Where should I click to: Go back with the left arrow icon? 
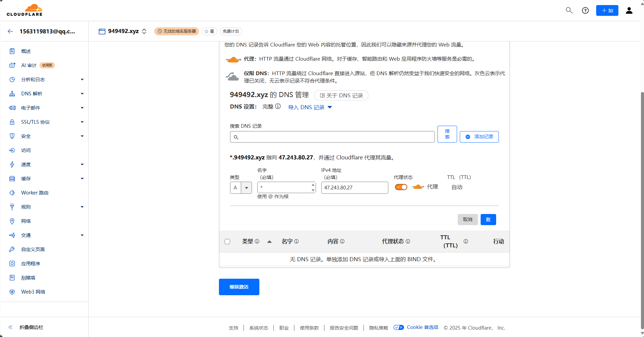(10, 31)
